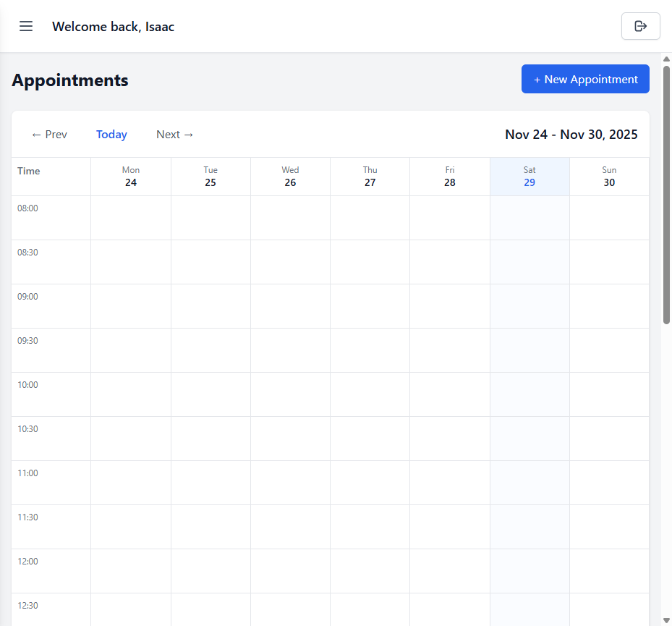The image size is (672, 626).
Task: Select the 11:00 cell under Saturday
Action: (x=529, y=482)
